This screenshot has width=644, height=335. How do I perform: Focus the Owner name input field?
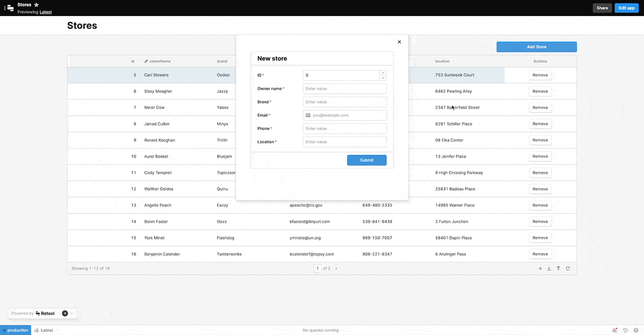(x=345, y=89)
